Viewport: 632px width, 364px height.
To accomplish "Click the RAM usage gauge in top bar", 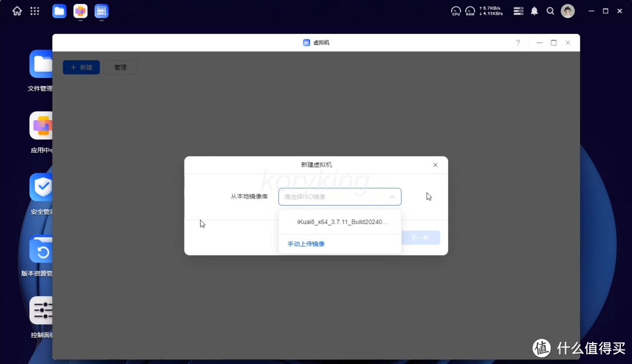I will (x=470, y=11).
